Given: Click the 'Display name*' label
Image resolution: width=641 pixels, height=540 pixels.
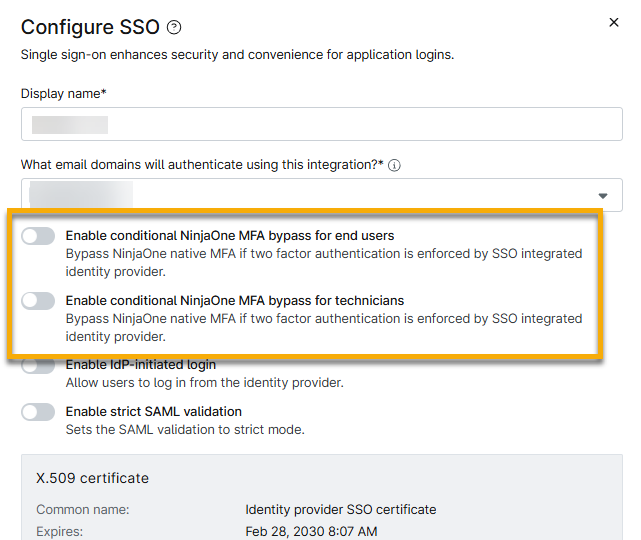Looking at the screenshot, I should point(63,94).
